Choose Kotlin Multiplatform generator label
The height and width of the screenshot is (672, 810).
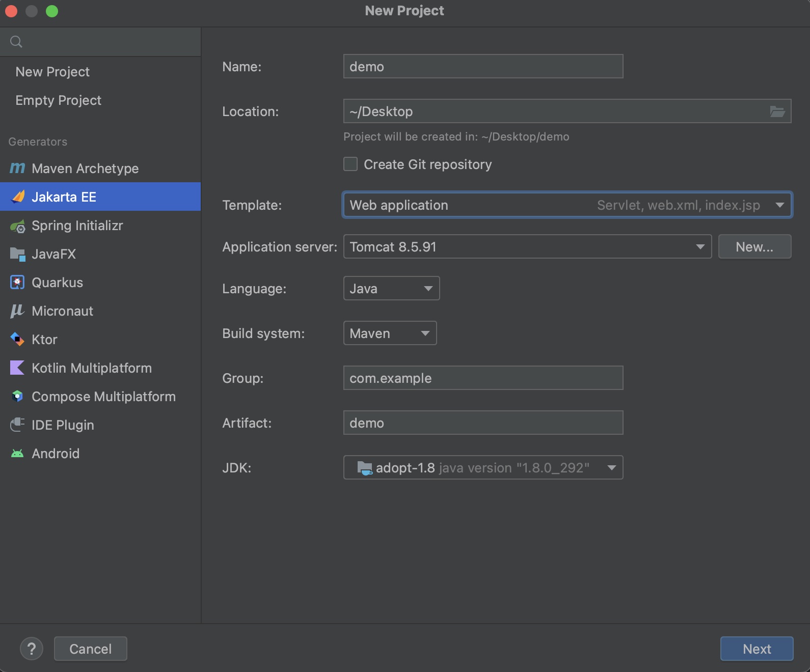(x=92, y=368)
